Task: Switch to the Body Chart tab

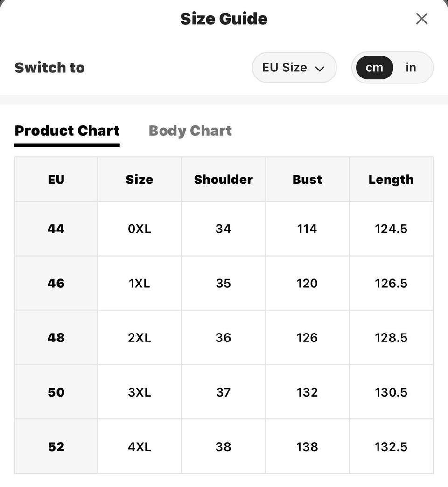Action: (190, 131)
